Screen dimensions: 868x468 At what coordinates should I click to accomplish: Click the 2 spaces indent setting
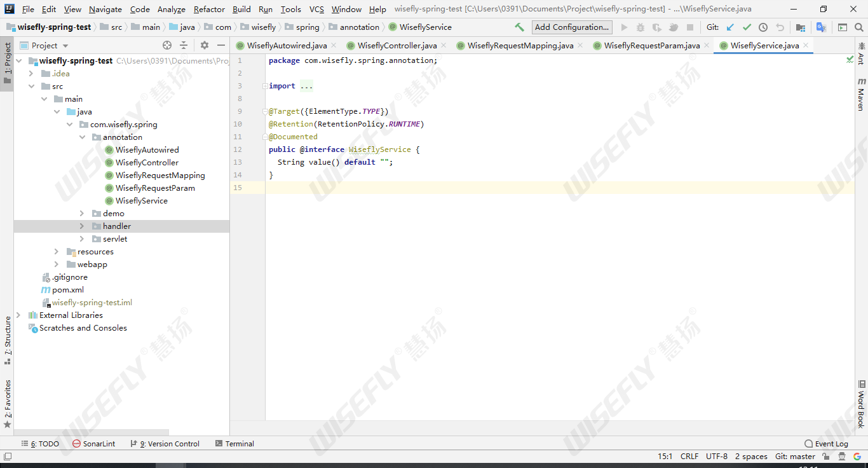point(751,457)
